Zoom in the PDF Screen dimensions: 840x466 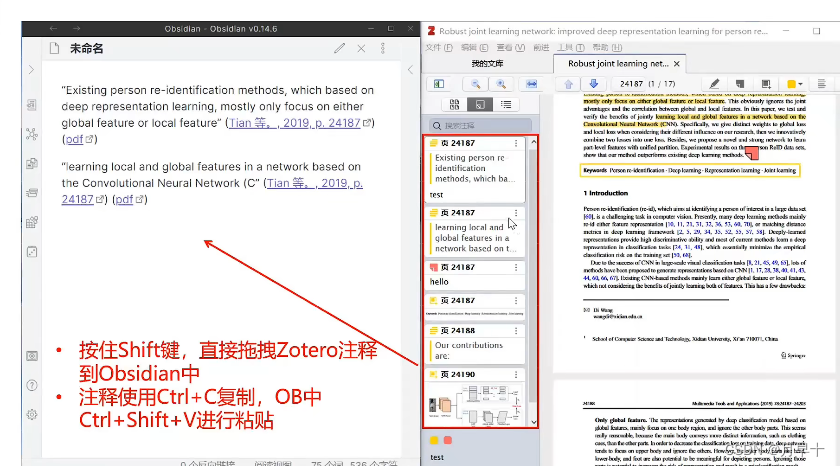501,84
